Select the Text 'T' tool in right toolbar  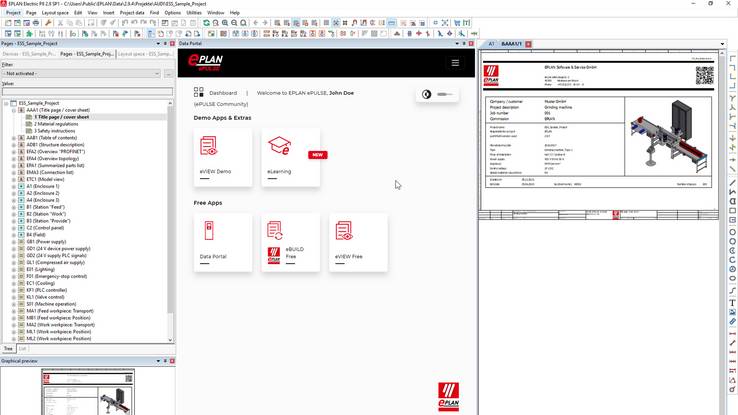click(732, 303)
